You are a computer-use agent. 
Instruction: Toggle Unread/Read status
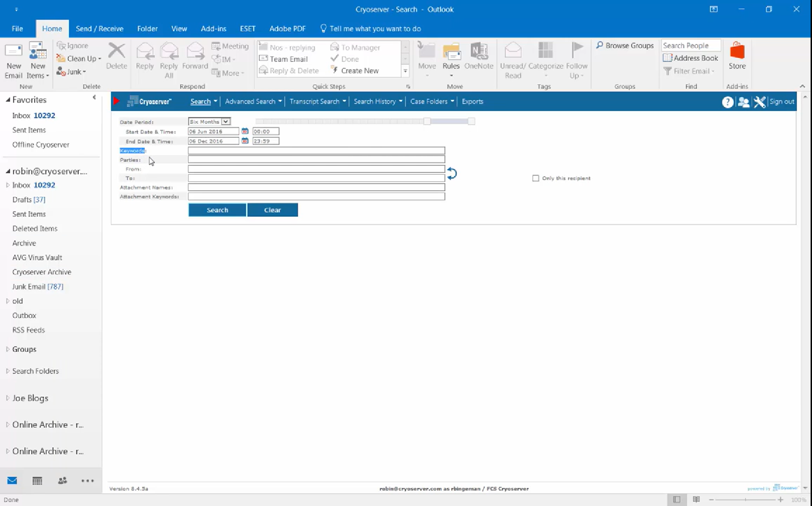tap(513, 61)
